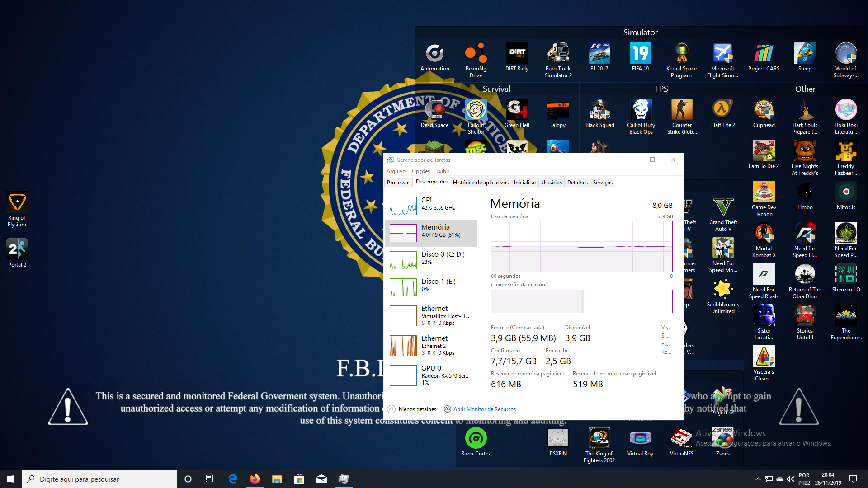The image size is (868, 488).
Task: Switch to Histórico de aplicativos tab
Action: pyautogui.click(x=481, y=183)
